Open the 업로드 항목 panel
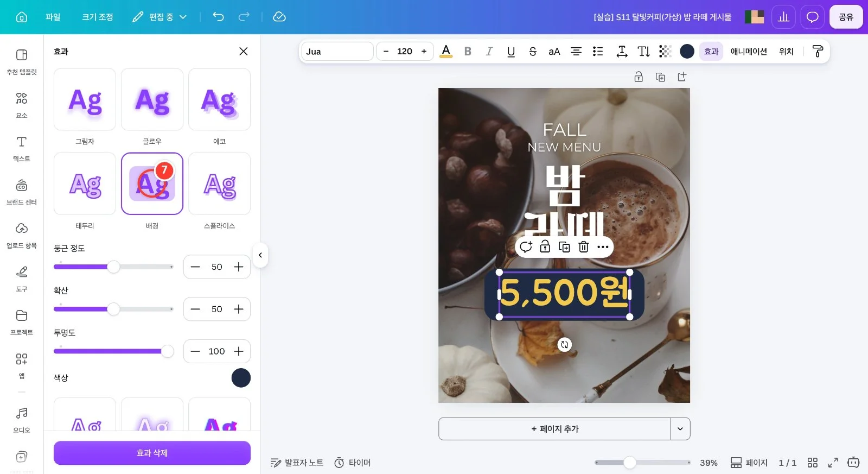 [x=22, y=235]
